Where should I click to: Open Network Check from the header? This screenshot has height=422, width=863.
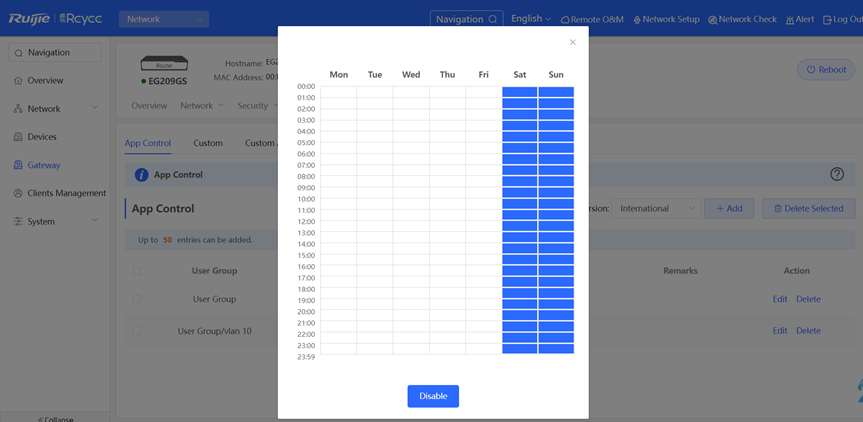point(742,19)
